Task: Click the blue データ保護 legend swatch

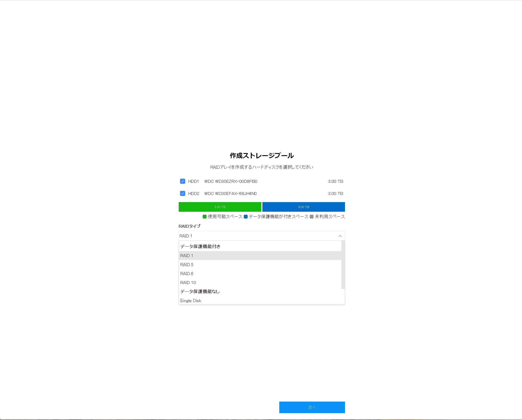Action: (245, 217)
